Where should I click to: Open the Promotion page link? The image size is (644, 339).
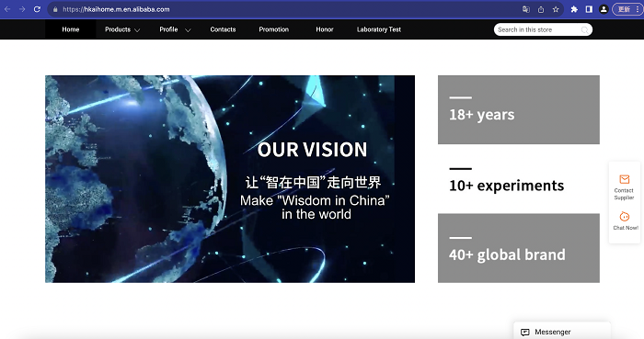tap(274, 29)
